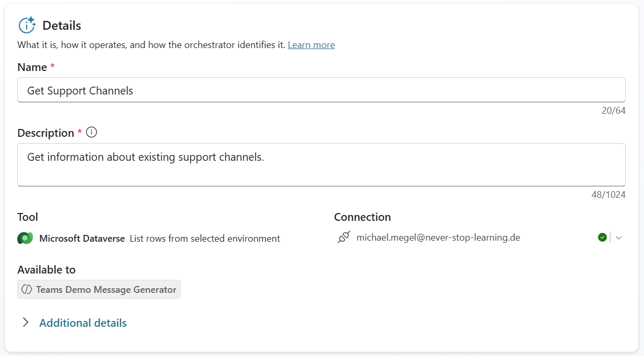Click the Microsoft Dataverse logo icon
This screenshot has width=644, height=356.
25,238
